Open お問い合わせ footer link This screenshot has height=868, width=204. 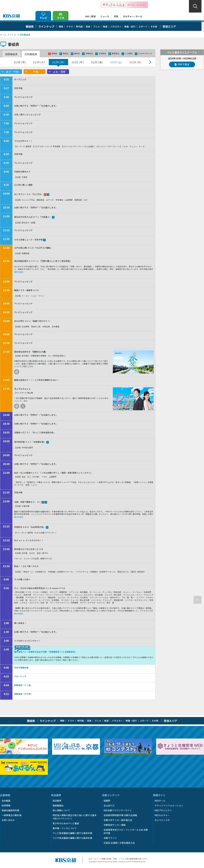pyautogui.click(x=8, y=820)
